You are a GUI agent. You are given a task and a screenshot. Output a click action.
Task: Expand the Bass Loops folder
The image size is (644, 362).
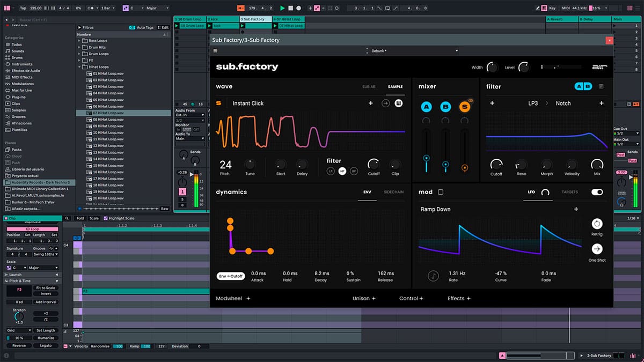coord(79,41)
